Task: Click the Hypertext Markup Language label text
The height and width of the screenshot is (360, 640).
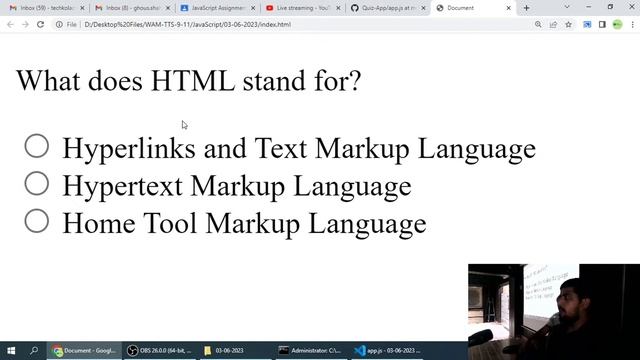Action: 237,187
